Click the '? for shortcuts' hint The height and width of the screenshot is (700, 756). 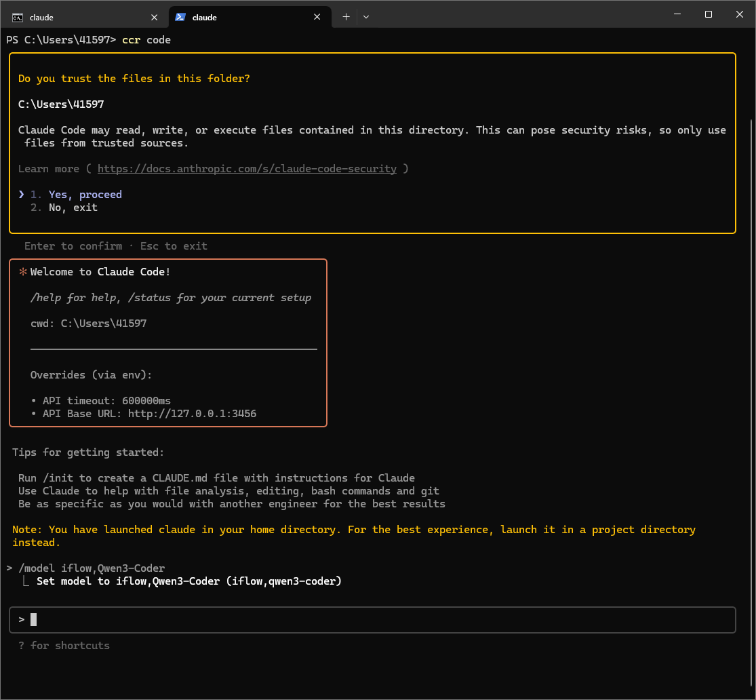point(64,646)
